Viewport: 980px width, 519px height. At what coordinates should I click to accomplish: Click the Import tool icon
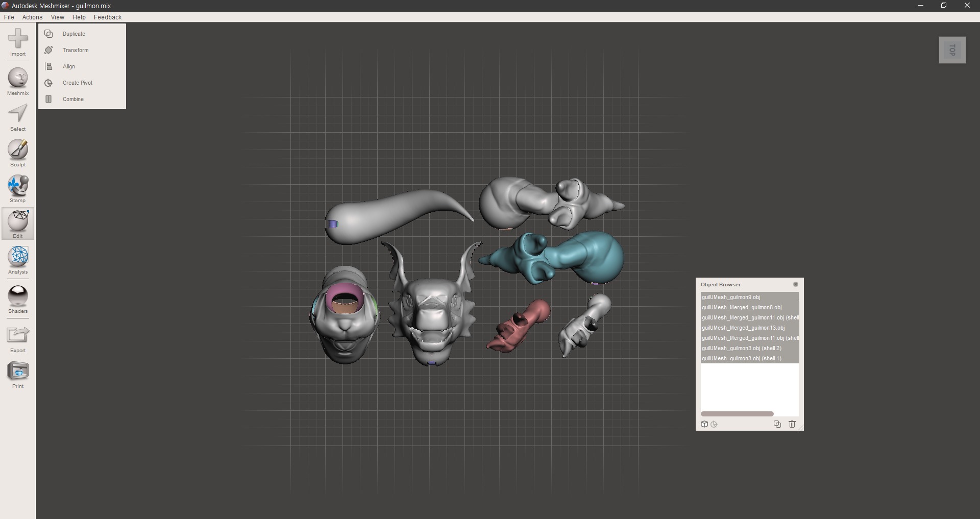pyautogui.click(x=18, y=39)
